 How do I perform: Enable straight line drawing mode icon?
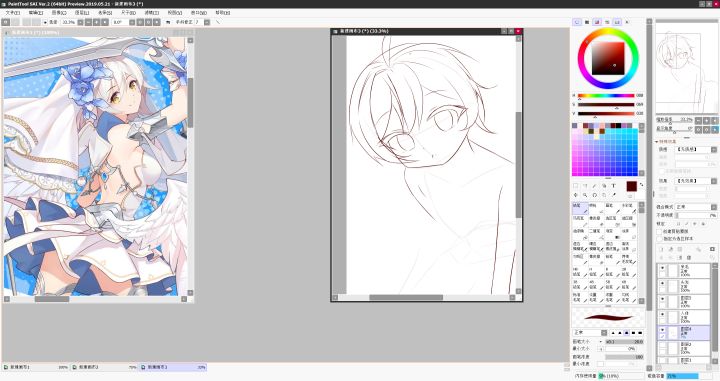click(218, 22)
